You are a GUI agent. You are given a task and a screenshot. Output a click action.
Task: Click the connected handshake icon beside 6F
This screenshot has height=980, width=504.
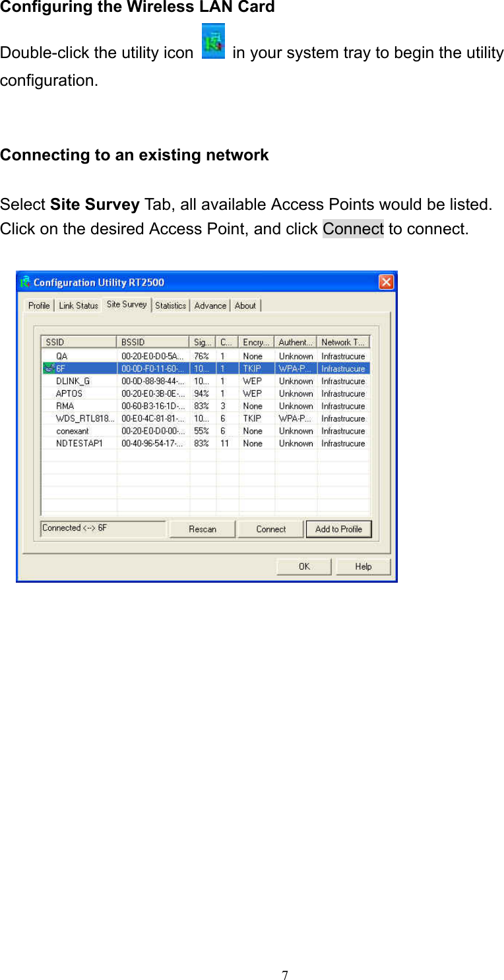[48, 368]
